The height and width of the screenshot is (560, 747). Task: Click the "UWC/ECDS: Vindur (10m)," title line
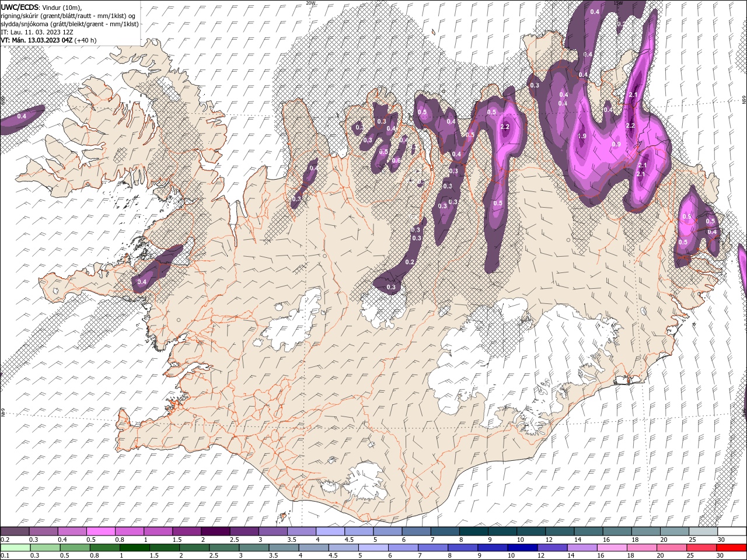41,7
